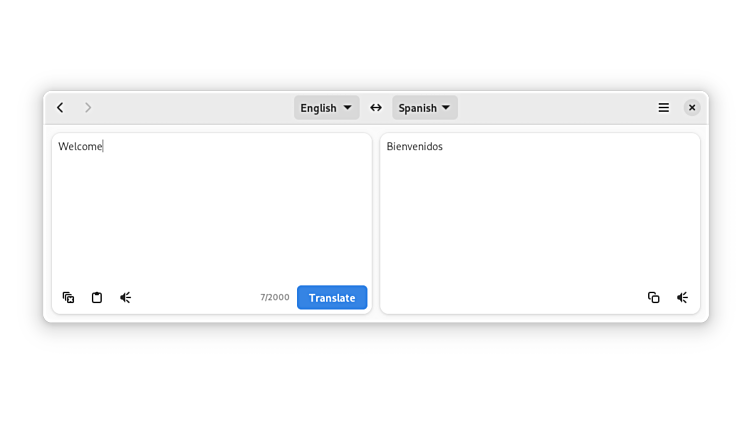The height and width of the screenshot is (423, 752).
Task: Swap source and destination languages
Action: [376, 108]
